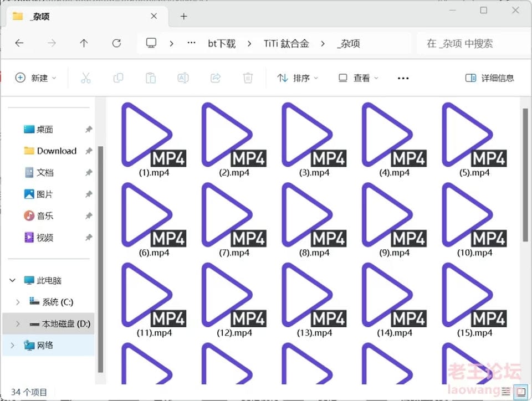The image size is (532, 401).
Task: Click the 34 个项目 status text
Action: [x=29, y=392]
